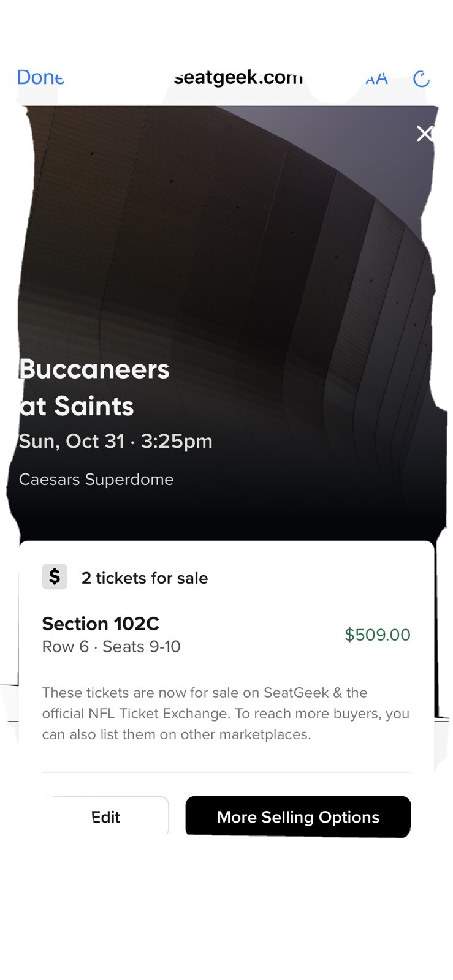Click the 'at Saints' line of the title

(77, 406)
